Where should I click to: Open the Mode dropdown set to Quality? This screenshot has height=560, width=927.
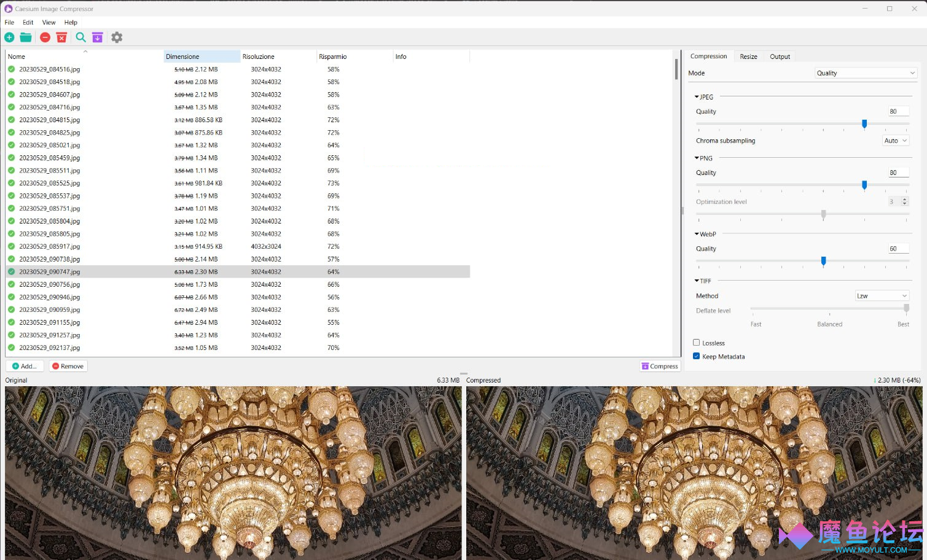point(866,73)
